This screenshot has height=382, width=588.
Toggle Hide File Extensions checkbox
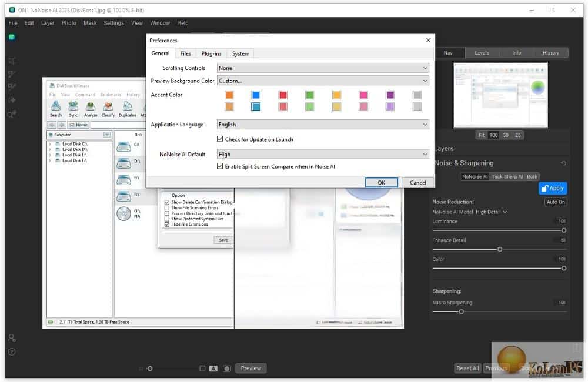tap(167, 224)
